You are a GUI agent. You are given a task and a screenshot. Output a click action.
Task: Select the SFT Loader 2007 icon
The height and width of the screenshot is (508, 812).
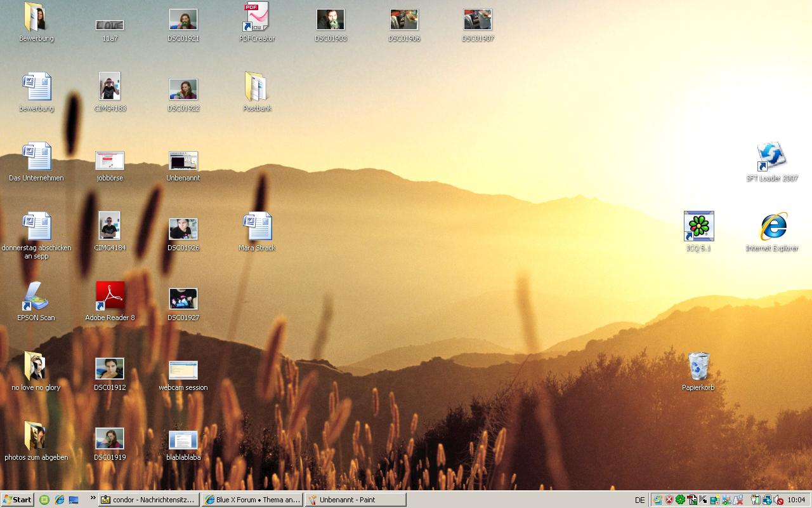tap(772, 157)
